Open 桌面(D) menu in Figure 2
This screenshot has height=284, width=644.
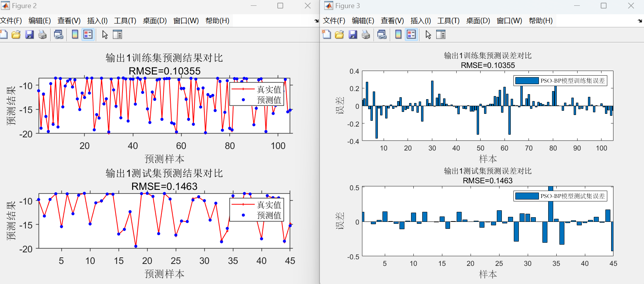click(155, 21)
